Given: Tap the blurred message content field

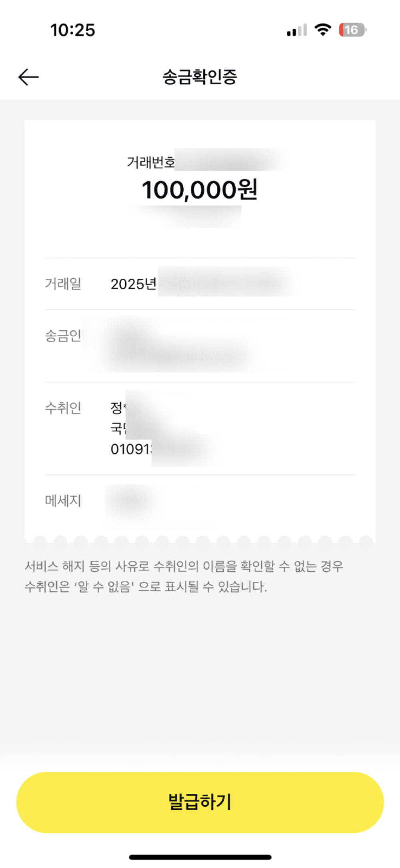Looking at the screenshot, I should 132,501.
